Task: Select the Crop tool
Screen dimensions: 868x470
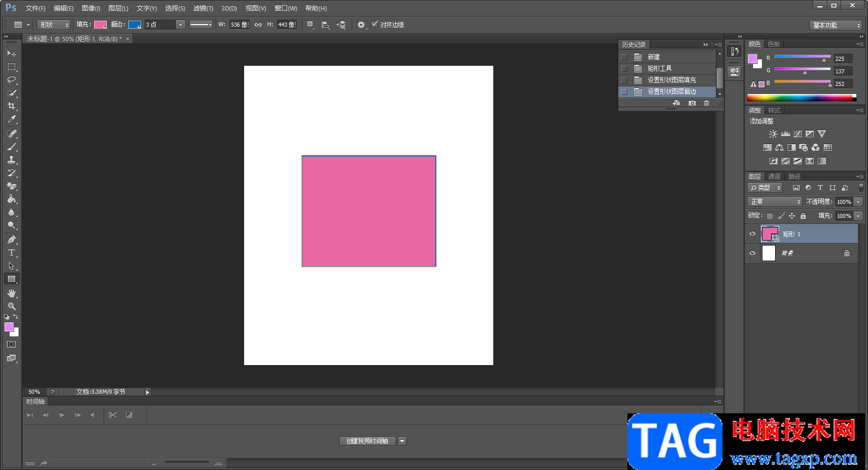Action: coord(12,106)
